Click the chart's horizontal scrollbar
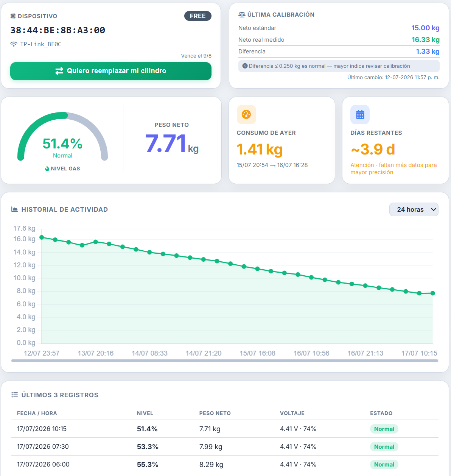 tap(225, 361)
